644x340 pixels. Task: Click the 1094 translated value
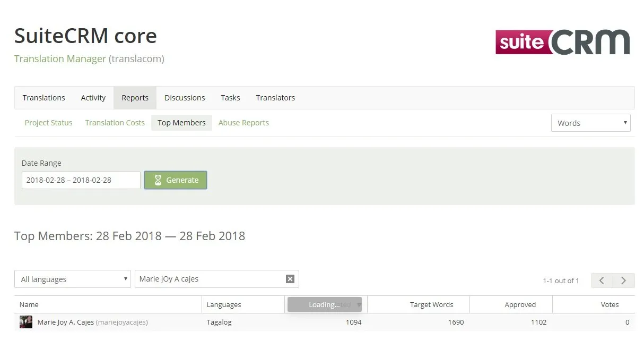(353, 322)
